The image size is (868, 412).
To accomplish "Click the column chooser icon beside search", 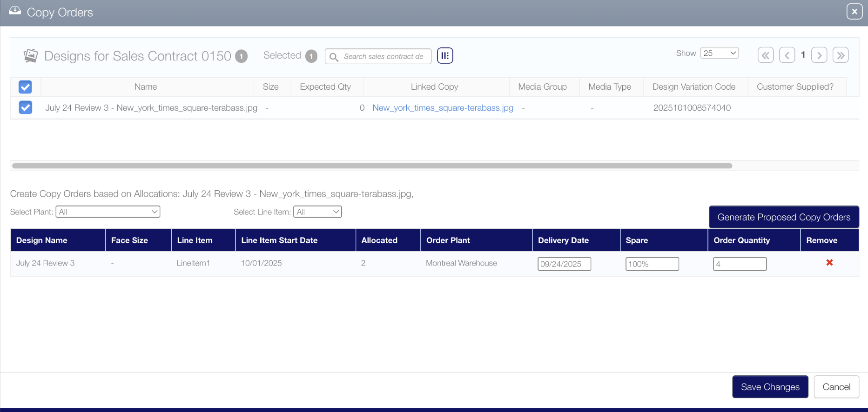I will pyautogui.click(x=445, y=56).
